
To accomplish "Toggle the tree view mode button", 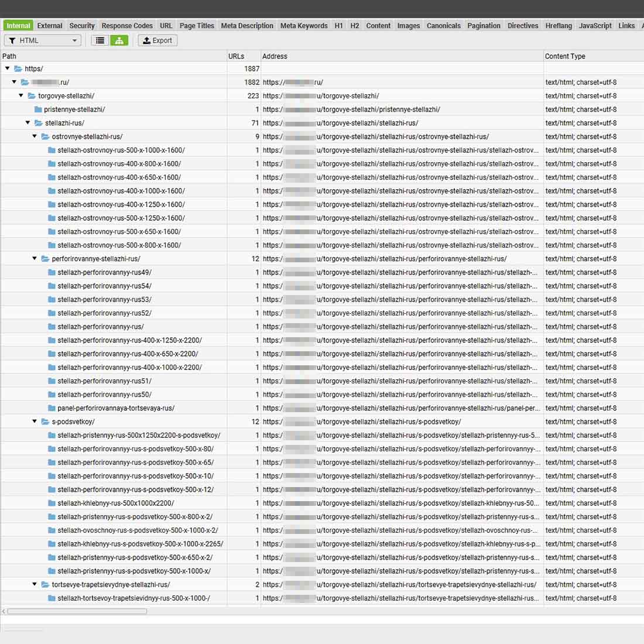I will coord(119,40).
